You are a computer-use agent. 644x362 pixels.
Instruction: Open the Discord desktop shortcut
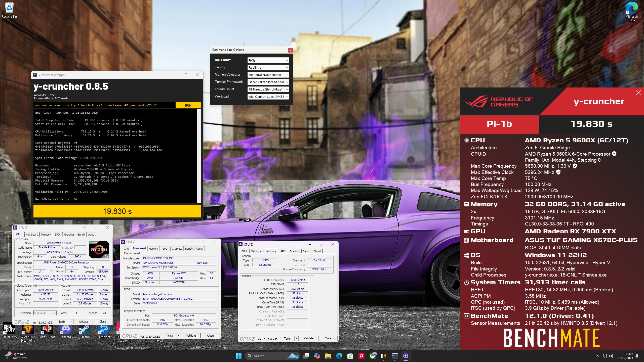(66, 331)
